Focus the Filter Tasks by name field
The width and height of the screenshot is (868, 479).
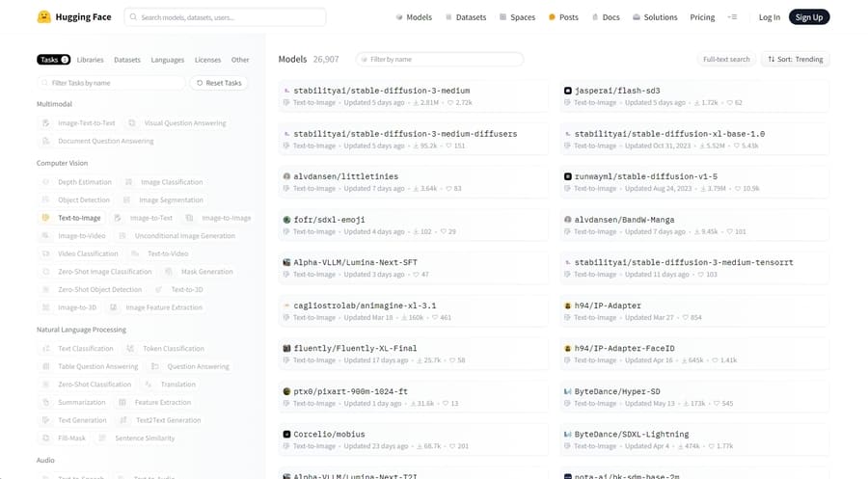[111, 83]
